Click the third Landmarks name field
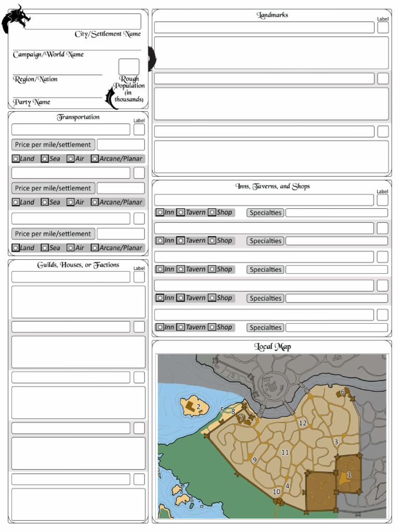399x532 pixels. tap(264, 131)
